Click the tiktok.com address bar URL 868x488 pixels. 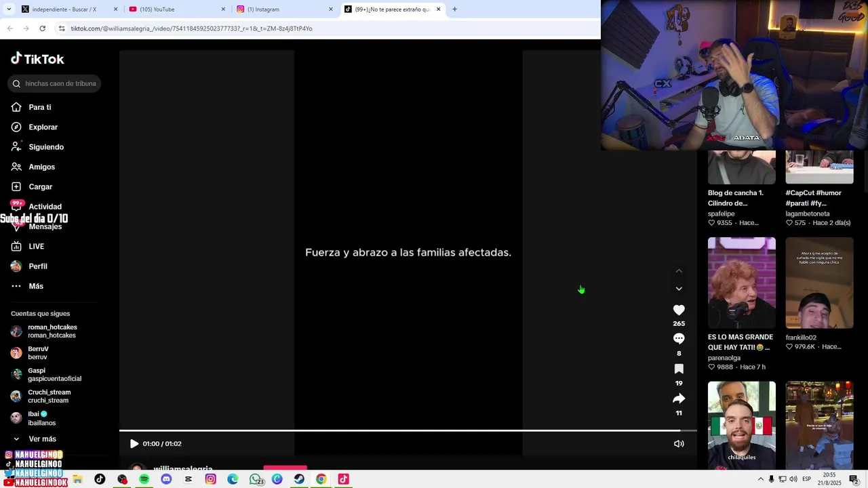coord(191,28)
